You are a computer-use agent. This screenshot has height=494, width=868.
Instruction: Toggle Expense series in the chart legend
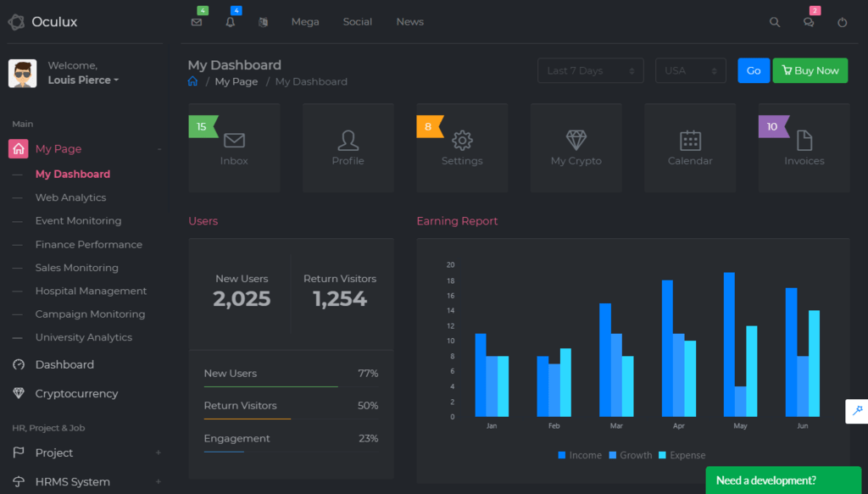coord(682,455)
